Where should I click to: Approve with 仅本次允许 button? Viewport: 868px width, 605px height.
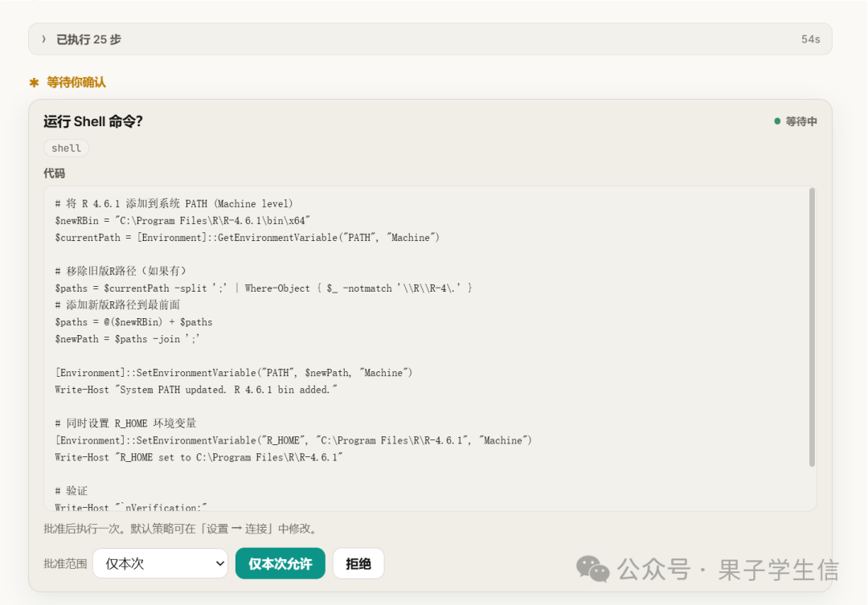[x=280, y=563]
